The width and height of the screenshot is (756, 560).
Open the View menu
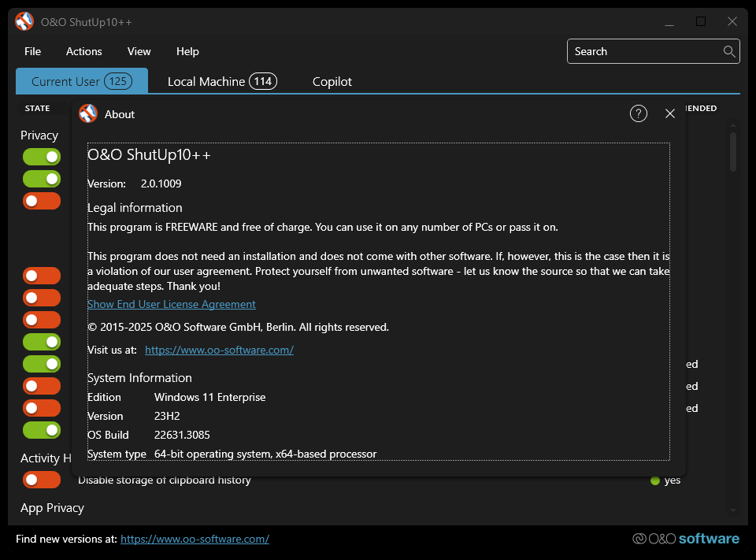(139, 51)
